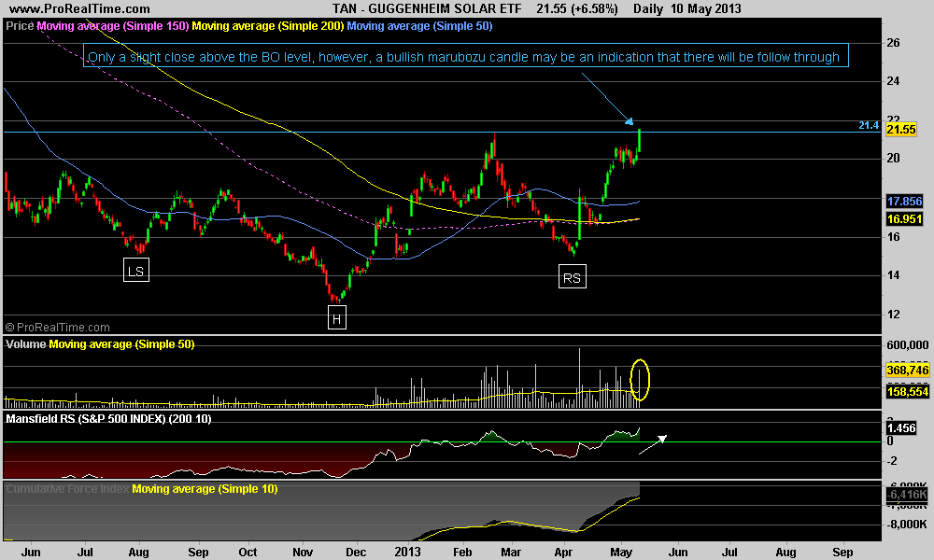Click the yellow 21.55 current price tag

click(x=901, y=130)
